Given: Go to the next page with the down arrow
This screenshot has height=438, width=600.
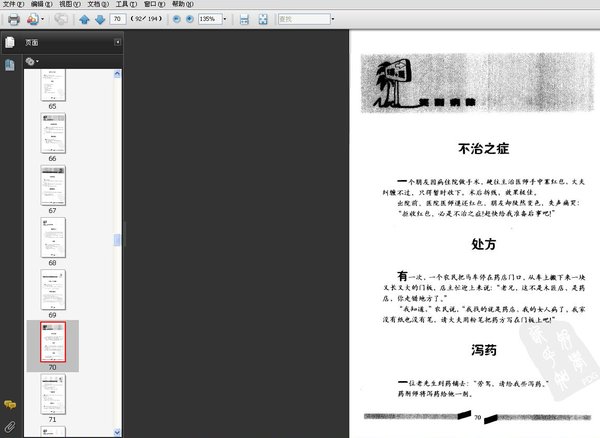Looking at the screenshot, I should click(100, 19).
